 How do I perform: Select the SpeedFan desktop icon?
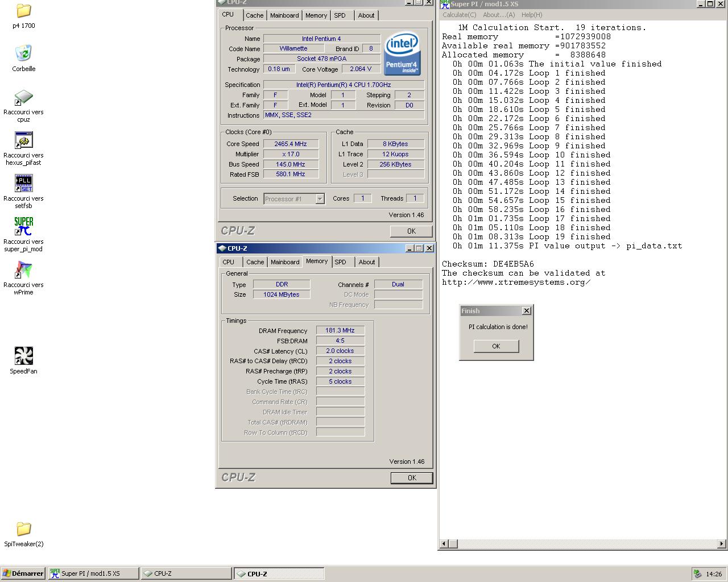(x=23, y=356)
